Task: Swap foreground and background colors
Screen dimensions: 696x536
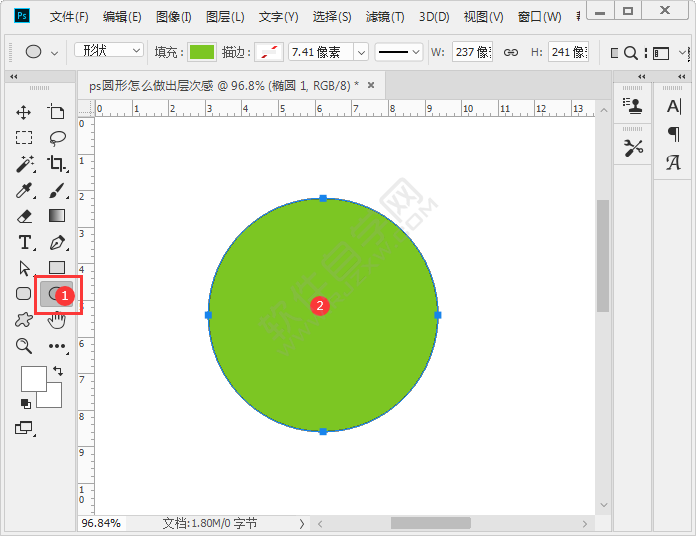Action: (x=57, y=371)
